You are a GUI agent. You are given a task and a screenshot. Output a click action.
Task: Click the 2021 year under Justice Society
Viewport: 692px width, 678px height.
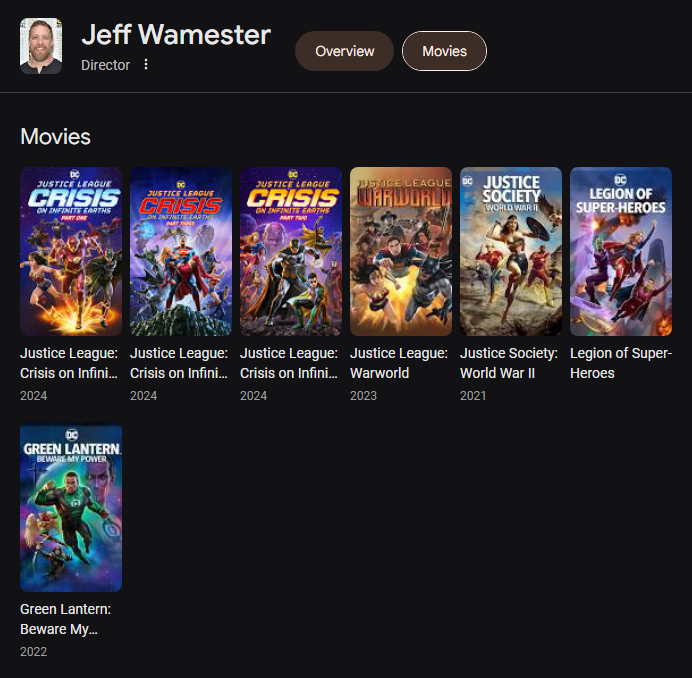473,396
